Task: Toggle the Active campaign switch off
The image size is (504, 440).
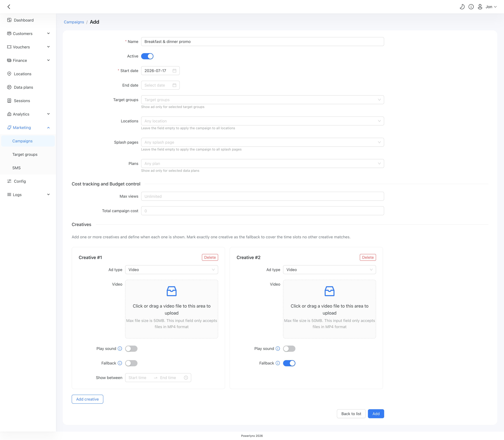Action: pyautogui.click(x=147, y=56)
